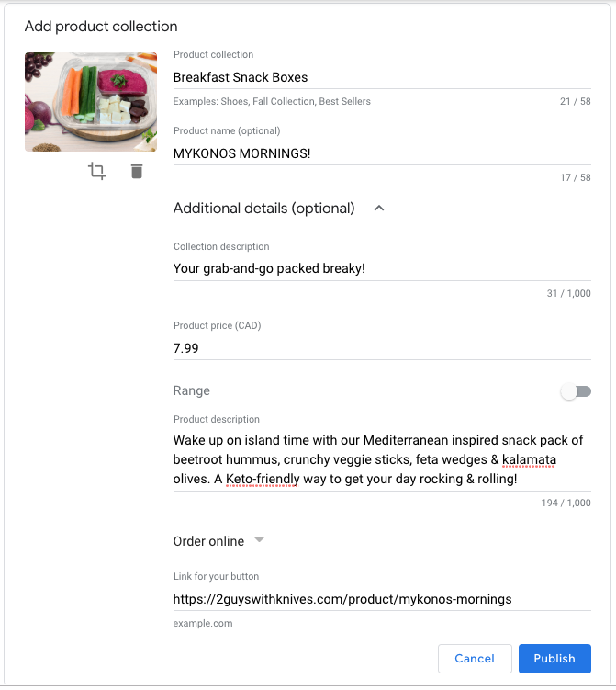Collapse the Additional details section
The image size is (616, 690).
click(379, 209)
